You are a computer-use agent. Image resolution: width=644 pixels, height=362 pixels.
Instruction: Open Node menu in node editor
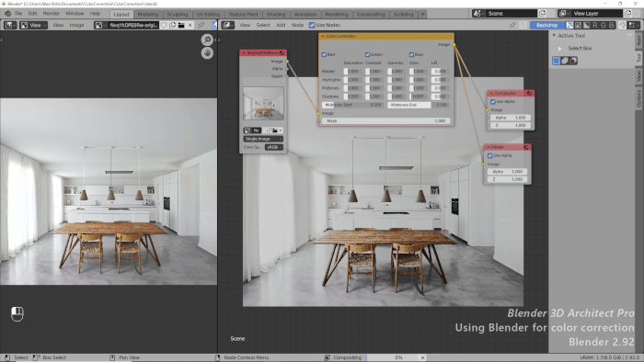point(297,25)
